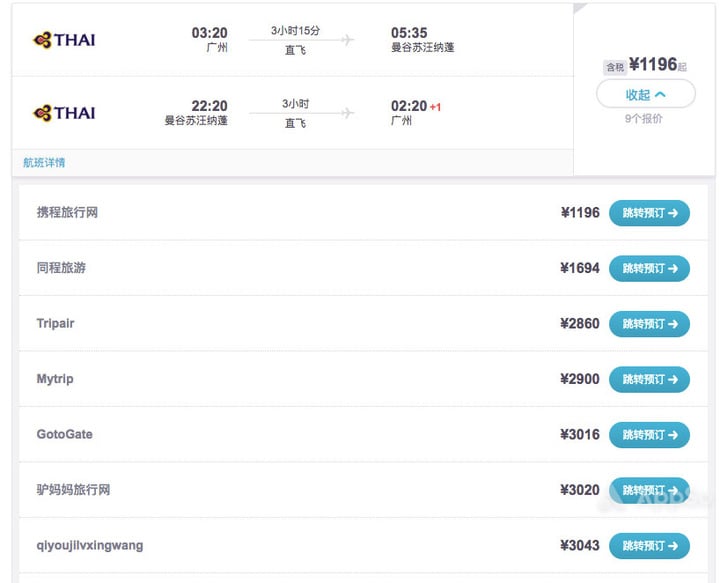Book via 驴妈妈旅行网 at ¥3020
Screen dimensions: 720x583
[649, 490]
